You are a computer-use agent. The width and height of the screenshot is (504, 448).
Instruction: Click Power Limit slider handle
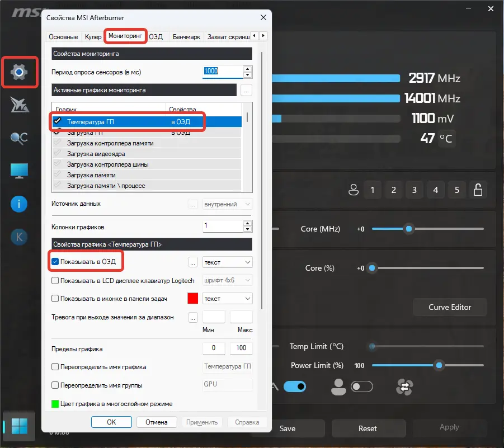tap(439, 365)
